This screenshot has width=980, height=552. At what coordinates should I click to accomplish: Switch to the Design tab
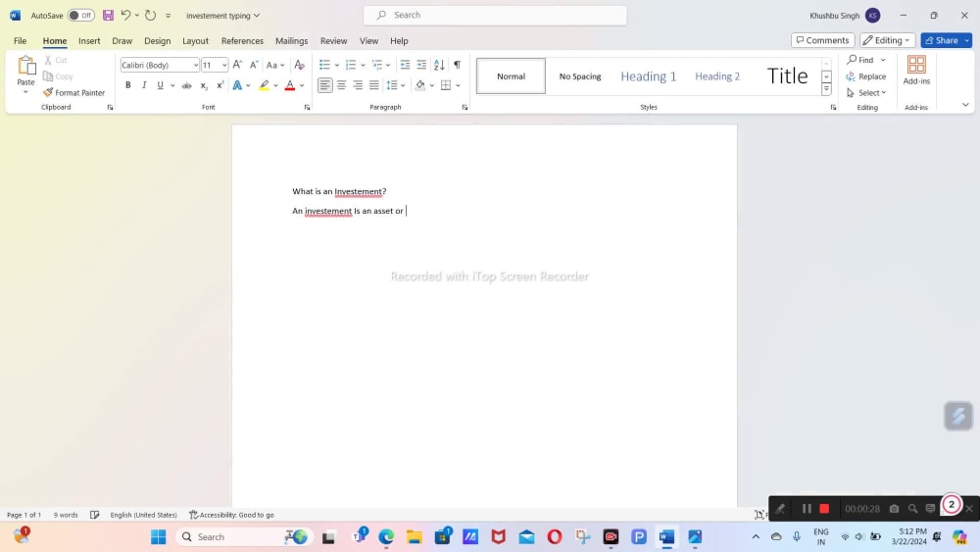(x=158, y=40)
